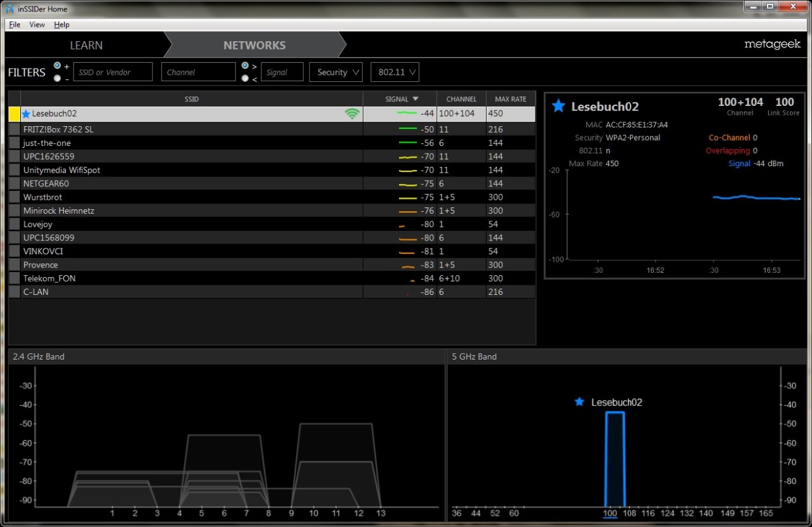
Task: Click the gray swatch beside Provence
Action: (14, 265)
